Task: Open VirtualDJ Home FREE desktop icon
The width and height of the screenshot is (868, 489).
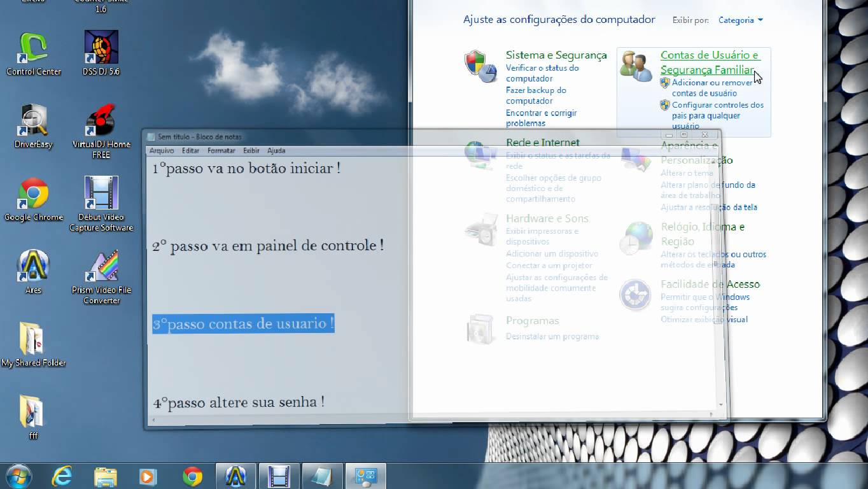Action: tap(101, 131)
